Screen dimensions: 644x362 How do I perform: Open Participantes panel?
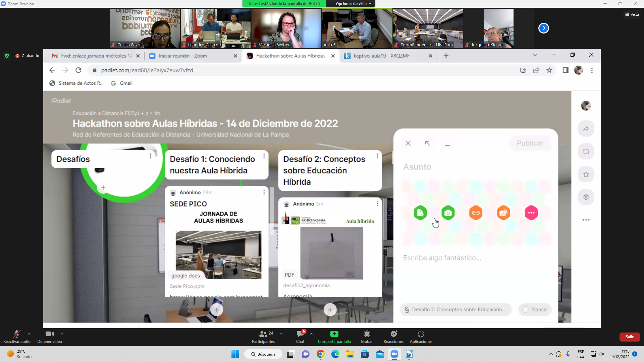point(263,337)
